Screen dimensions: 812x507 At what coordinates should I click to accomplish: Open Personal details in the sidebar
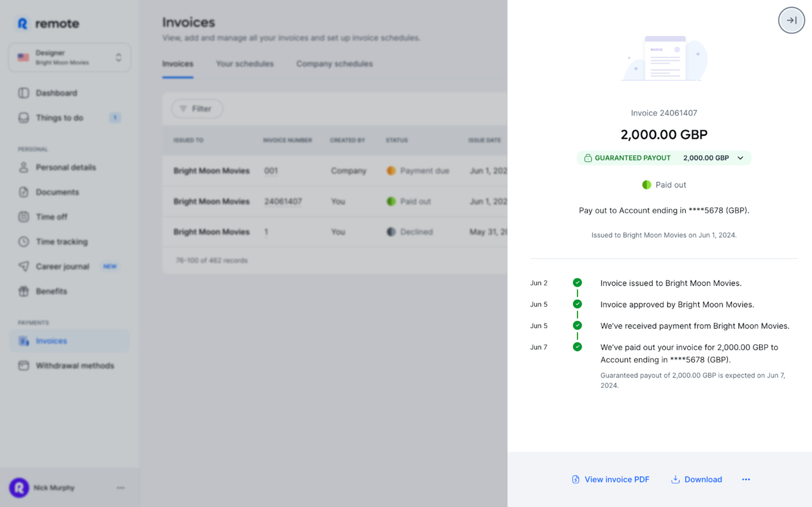[x=66, y=167]
